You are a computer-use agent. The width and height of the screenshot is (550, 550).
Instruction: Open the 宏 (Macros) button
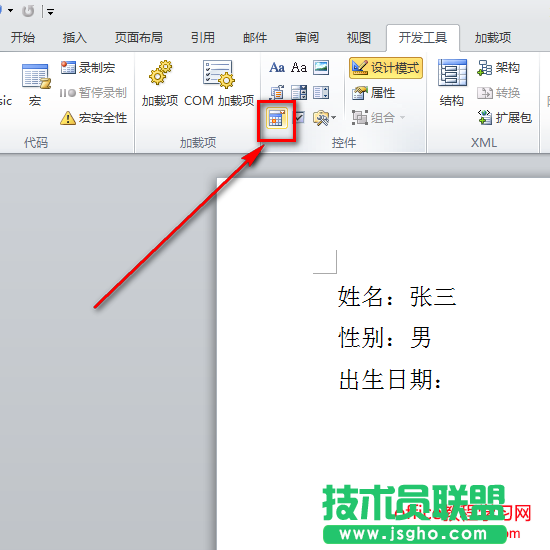click(x=35, y=85)
